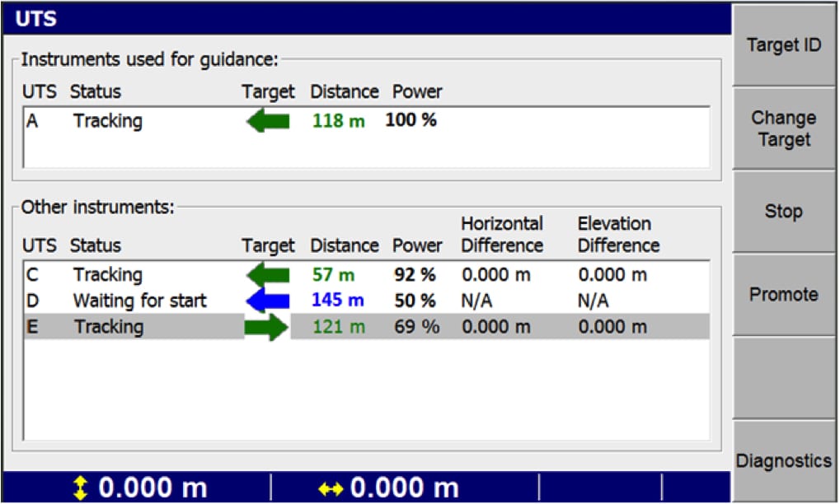Click the 50 % power value

point(415,301)
